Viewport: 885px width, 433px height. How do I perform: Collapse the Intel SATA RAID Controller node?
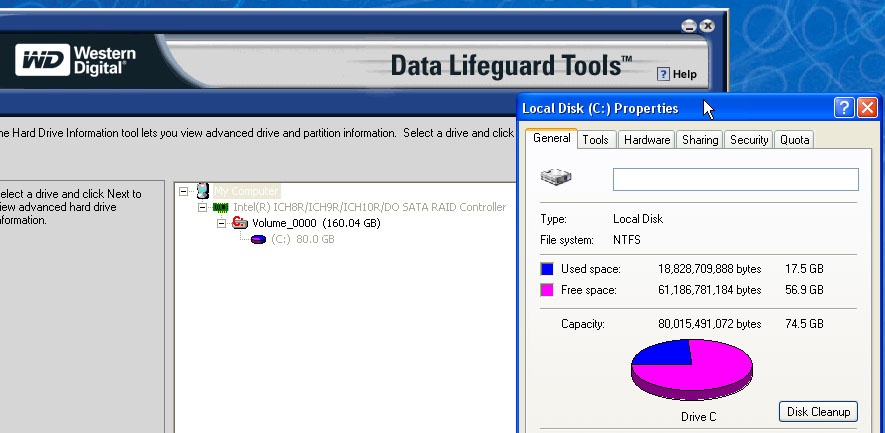tap(202, 207)
